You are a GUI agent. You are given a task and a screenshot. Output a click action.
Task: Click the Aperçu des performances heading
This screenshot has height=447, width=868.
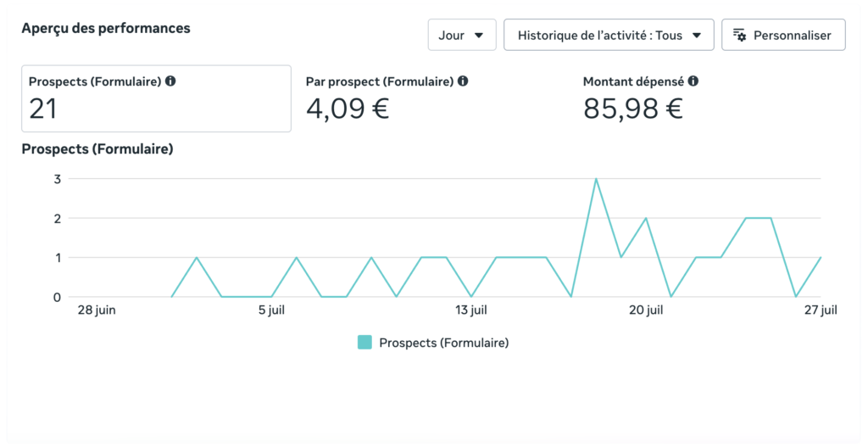coord(106,28)
